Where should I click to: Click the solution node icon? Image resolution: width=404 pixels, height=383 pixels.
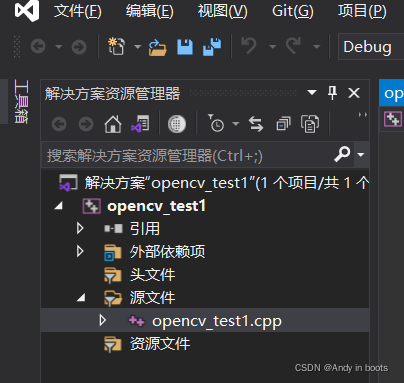point(68,183)
